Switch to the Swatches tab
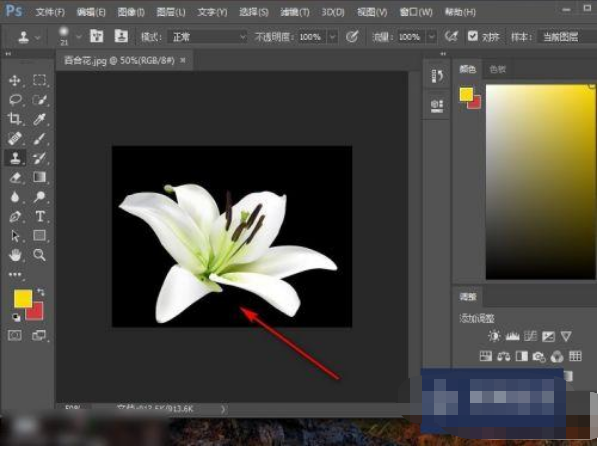The width and height of the screenshot is (598, 449). [x=497, y=69]
